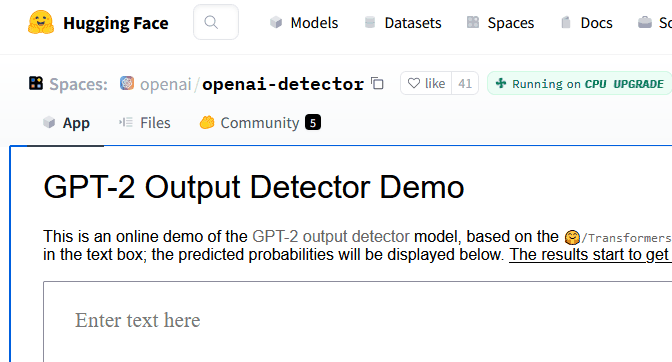Screen dimensions: 672x362
Task: Copy the space name with copy icon
Action: 377,84
